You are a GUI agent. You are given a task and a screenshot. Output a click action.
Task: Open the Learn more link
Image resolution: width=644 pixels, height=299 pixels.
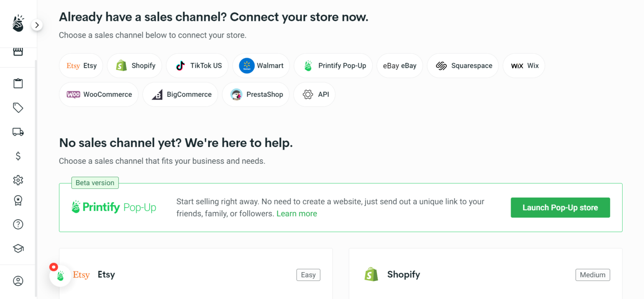[x=296, y=214]
